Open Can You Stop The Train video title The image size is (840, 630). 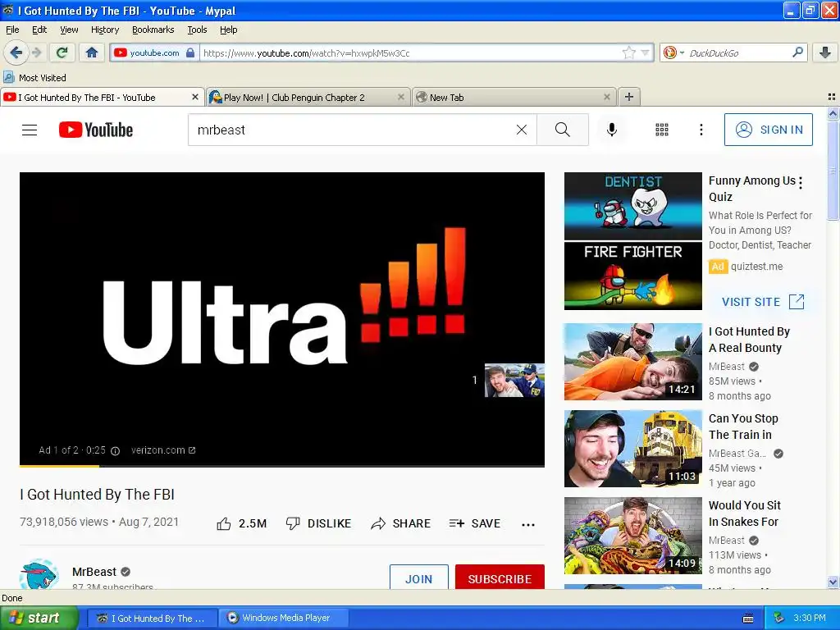pyautogui.click(x=743, y=427)
